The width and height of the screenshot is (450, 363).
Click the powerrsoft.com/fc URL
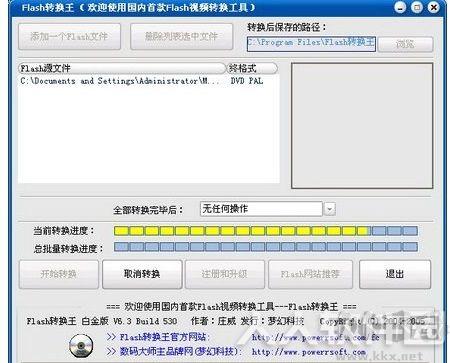pos(316,337)
